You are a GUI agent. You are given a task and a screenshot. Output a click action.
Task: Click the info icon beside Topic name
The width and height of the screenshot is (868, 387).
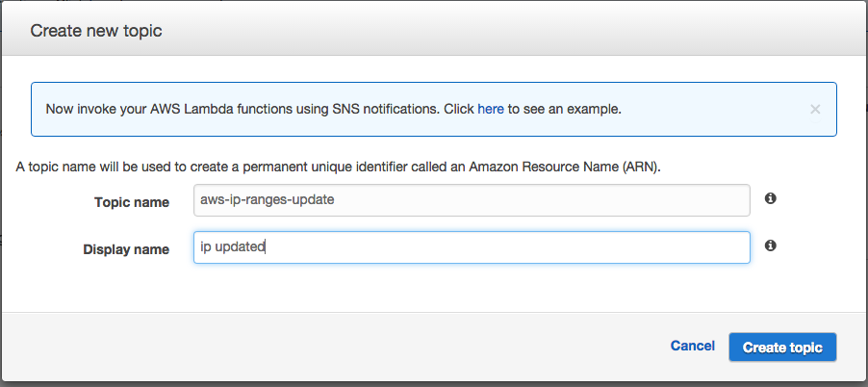(x=770, y=198)
